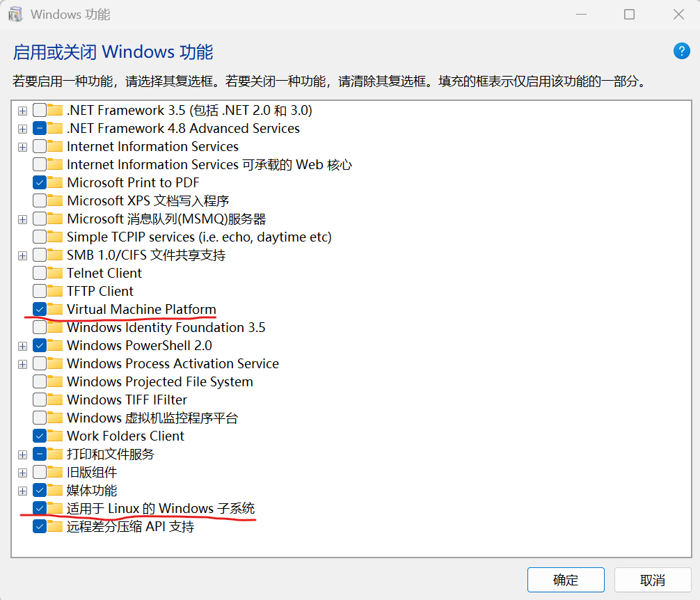The height and width of the screenshot is (600, 700).
Task: Check Windows Projected File System box
Action: pos(40,381)
